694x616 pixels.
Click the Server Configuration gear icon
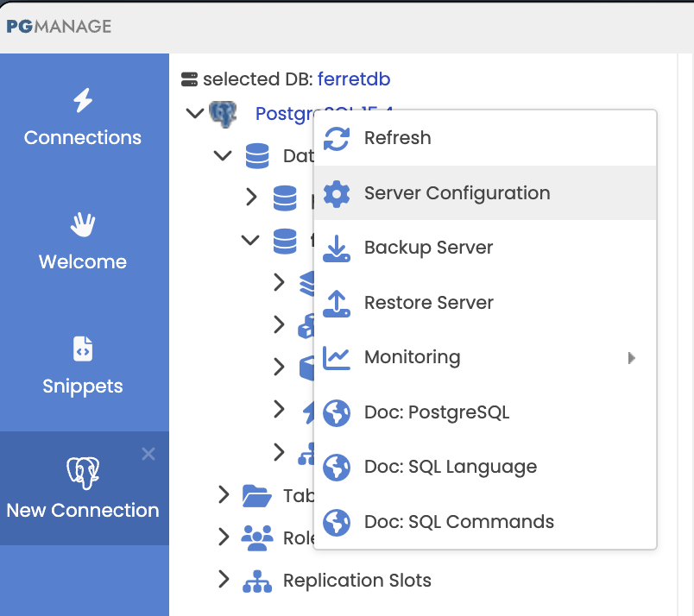(x=337, y=192)
